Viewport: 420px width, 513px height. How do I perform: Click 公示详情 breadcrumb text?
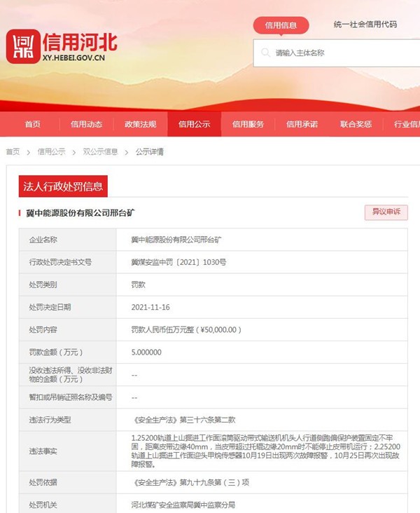coord(149,152)
